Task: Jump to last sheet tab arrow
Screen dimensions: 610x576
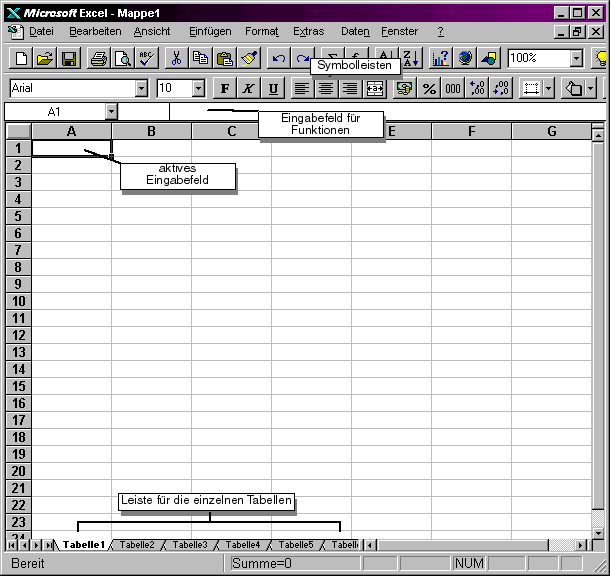Action: point(48,545)
